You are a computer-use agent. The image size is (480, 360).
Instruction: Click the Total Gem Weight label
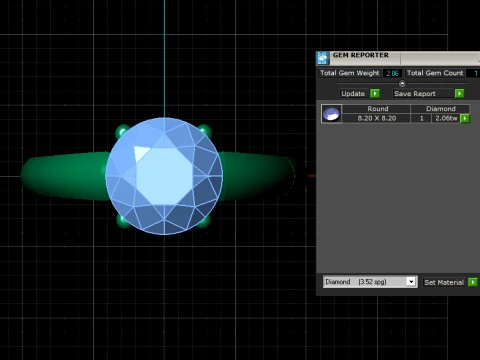pyautogui.click(x=350, y=73)
